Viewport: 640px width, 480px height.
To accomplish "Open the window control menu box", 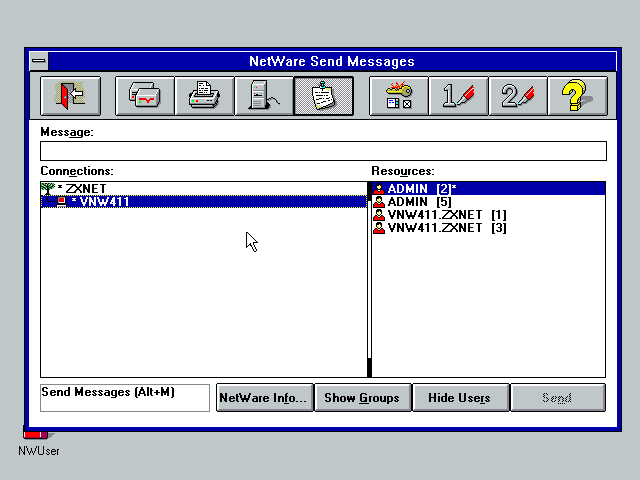I will point(39,61).
